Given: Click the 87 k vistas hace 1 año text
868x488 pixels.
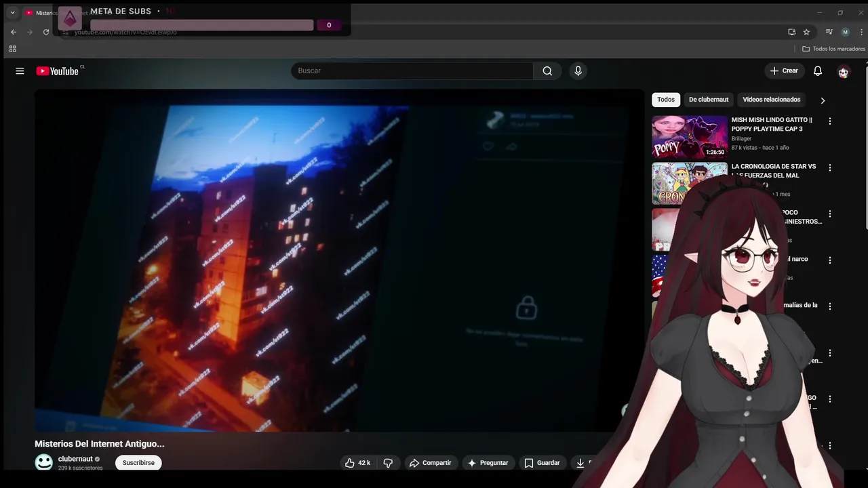Looking at the screenshot, I should [760, 148].
